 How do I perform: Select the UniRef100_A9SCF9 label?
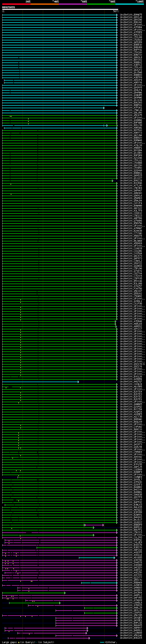pos(131,80)
